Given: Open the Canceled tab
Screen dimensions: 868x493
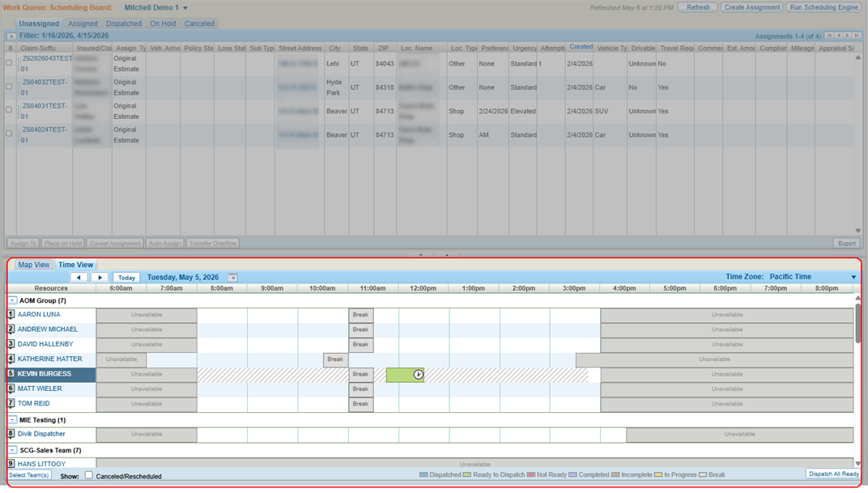Looking at the screenshot, I should [x=199, y=23].
